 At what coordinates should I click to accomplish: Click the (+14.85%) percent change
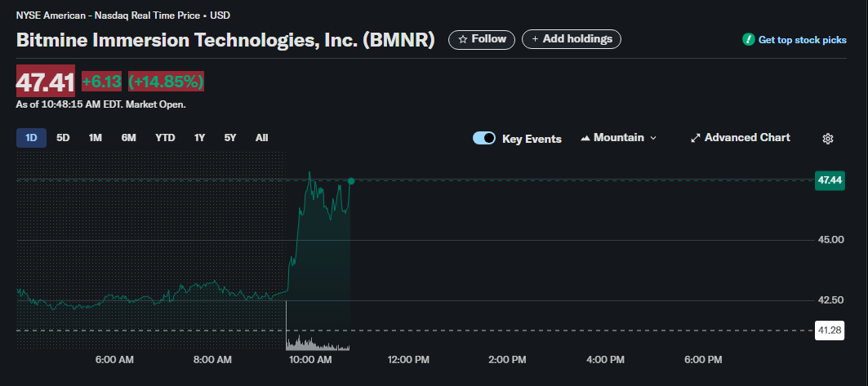click(166, 82)
